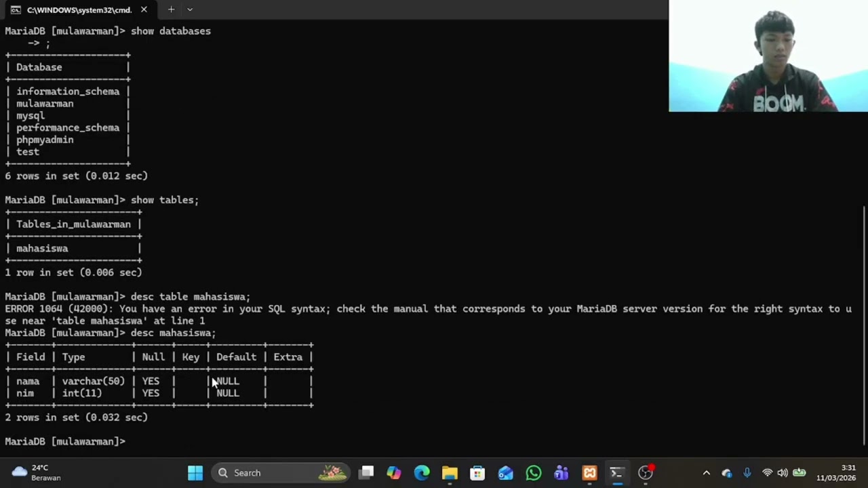Open a new terminal tab
This screenshot has width=868, height=488.
coord(171,9)
